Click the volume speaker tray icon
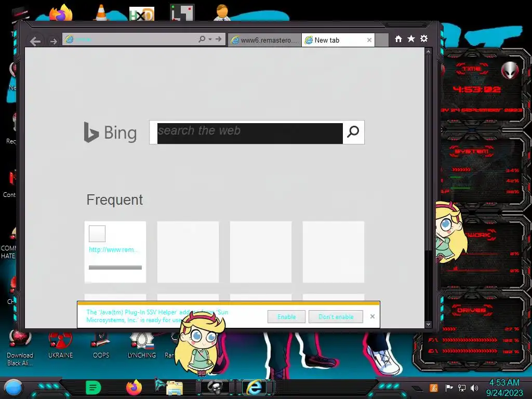The image size is (532, 399). click(474, 388)
